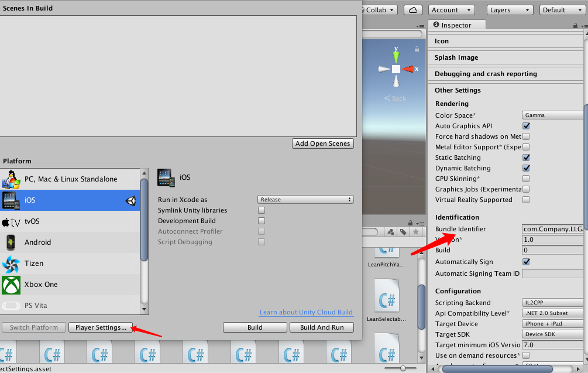Click the green Y axis cone of scene gizmo
588x373 pixels.
(x=396, y=56)
